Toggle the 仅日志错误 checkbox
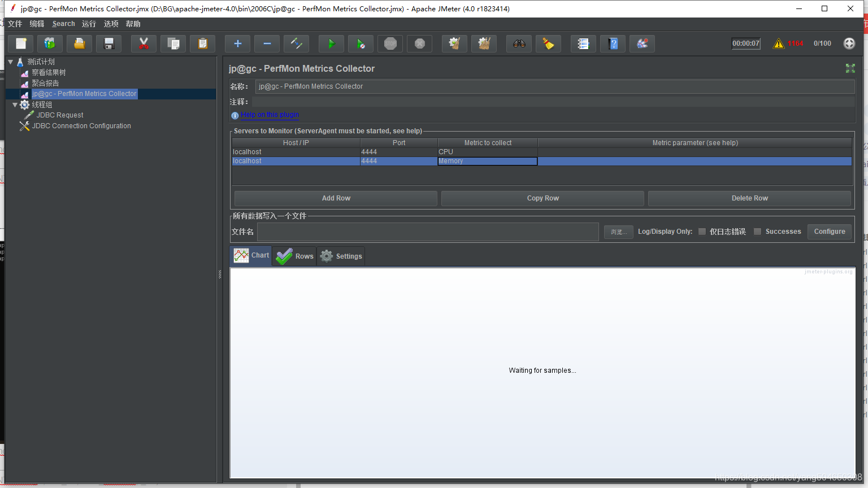The width and height of the screenshot is (868, 488). [702, 232]
